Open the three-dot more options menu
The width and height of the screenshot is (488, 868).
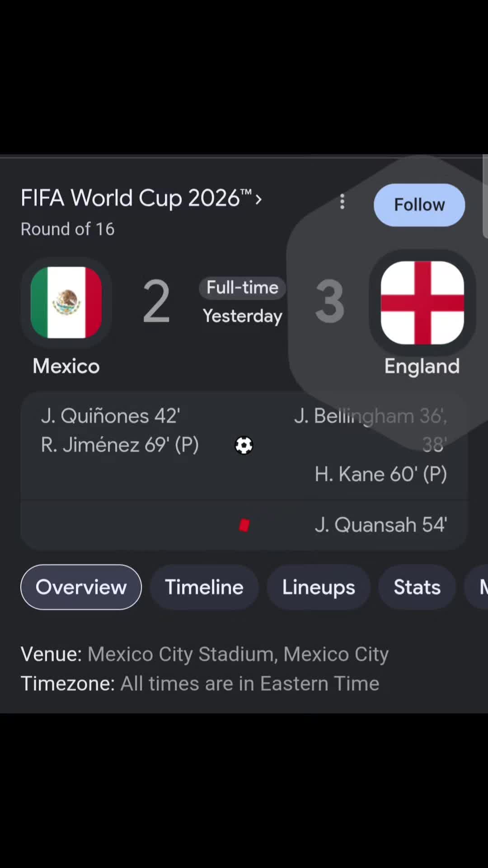click(342, 202)
